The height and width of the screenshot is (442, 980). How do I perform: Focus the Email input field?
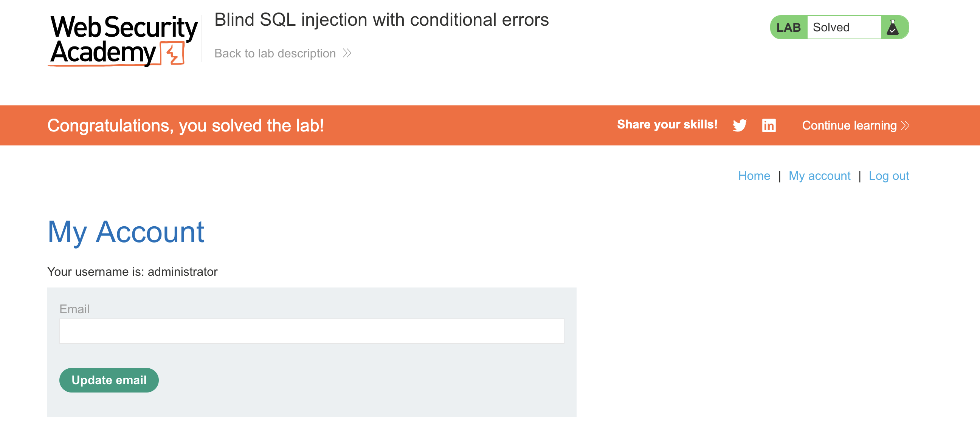point(312,331)
